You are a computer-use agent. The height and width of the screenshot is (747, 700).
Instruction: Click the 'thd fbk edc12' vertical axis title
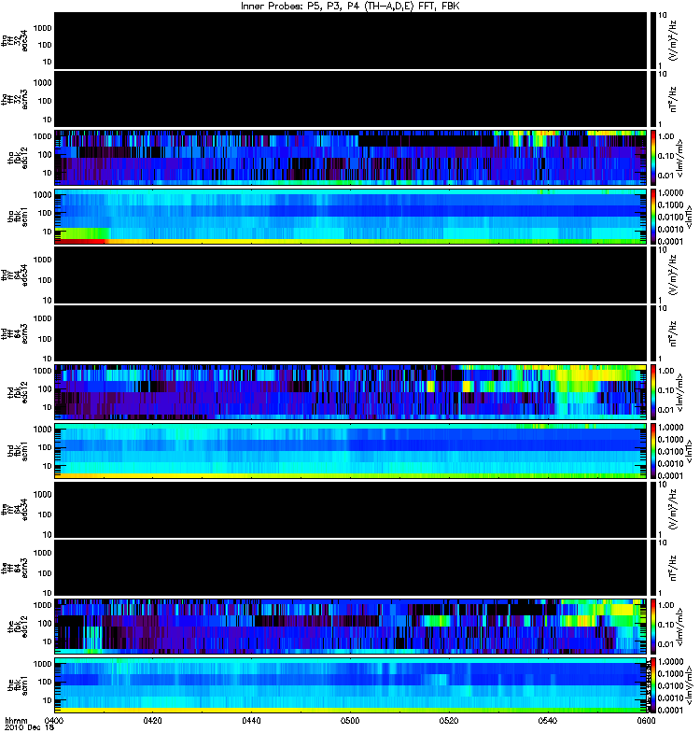(18, 392)
